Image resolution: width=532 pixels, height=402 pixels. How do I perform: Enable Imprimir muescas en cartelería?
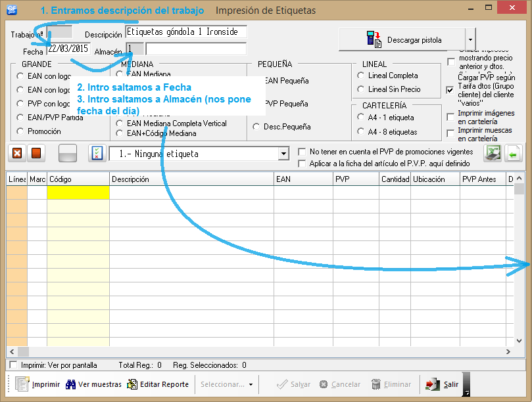tap(450, 133)
